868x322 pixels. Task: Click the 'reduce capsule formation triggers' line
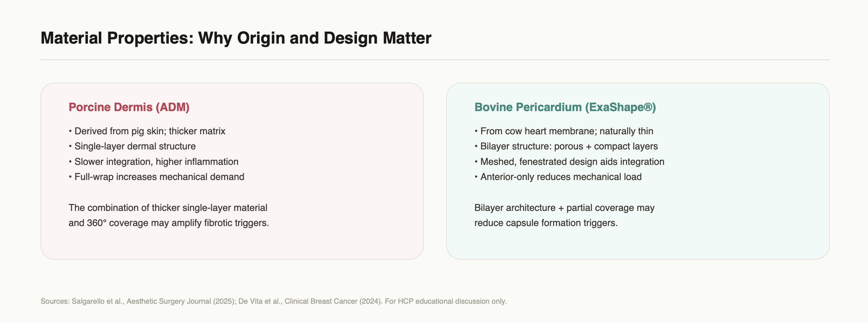[546, 223]
